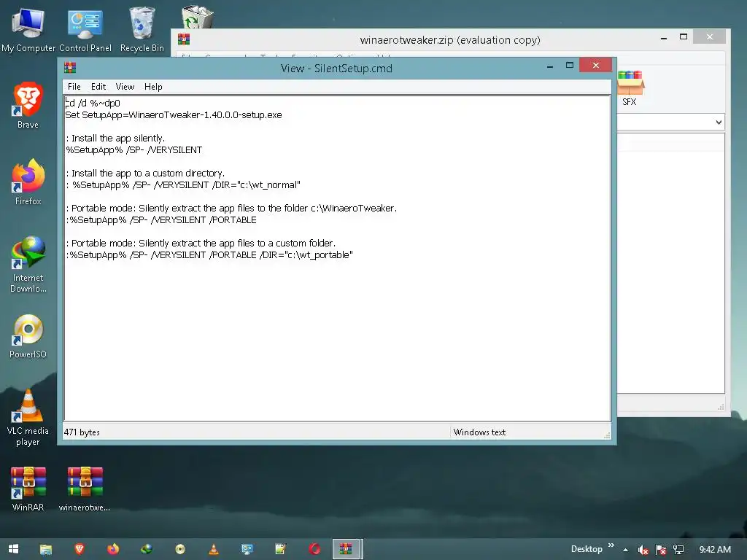Click the 'View - SilentSetup.cmd' title bar
The image size is (747, 560).
point(336,68)
